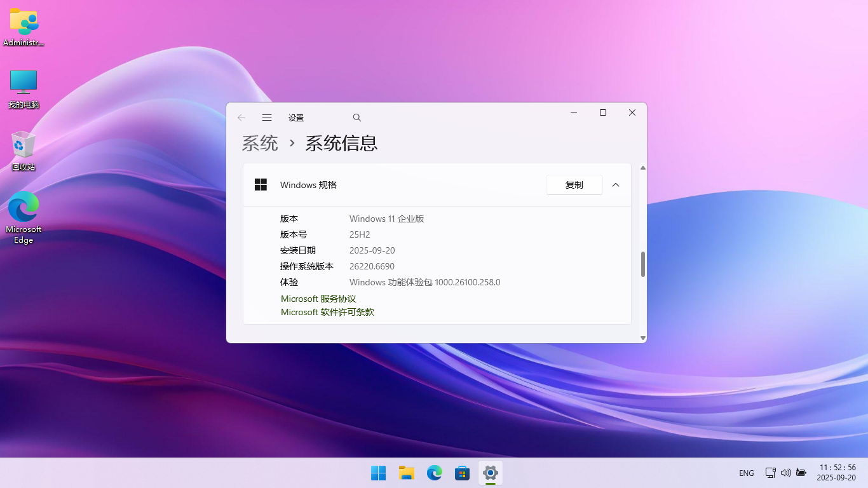Collapse the Windows 规格 section chevron
The image size is (868, 488).
pyautogui.click(x=615, y=185)
